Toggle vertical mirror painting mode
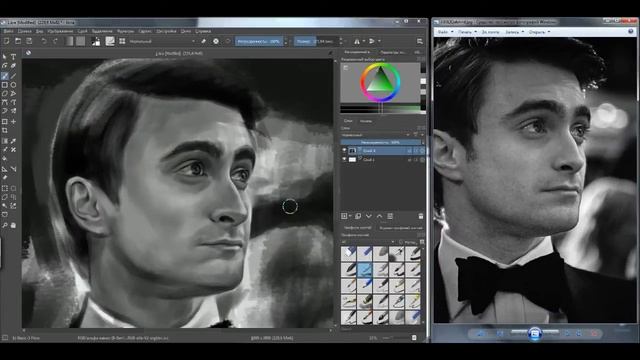The image size is (640, 360). pos(372,41)
